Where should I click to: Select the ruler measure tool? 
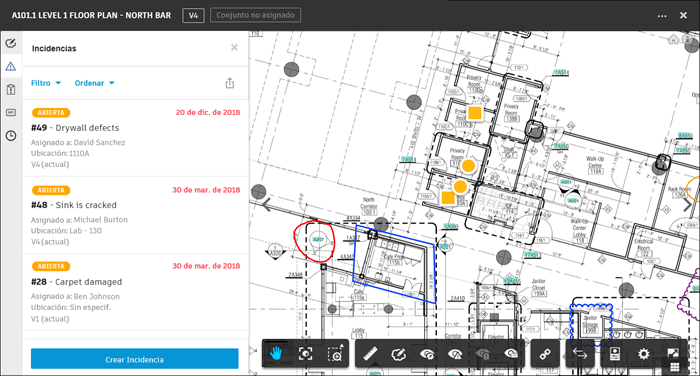click(370, 354)
